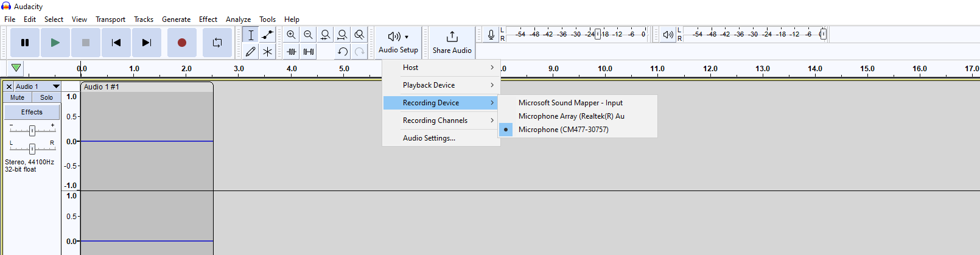Select Microphone (CM477-30757) device
The height and width of the screenshot is (255, 980).
click(x=578, y=130)
